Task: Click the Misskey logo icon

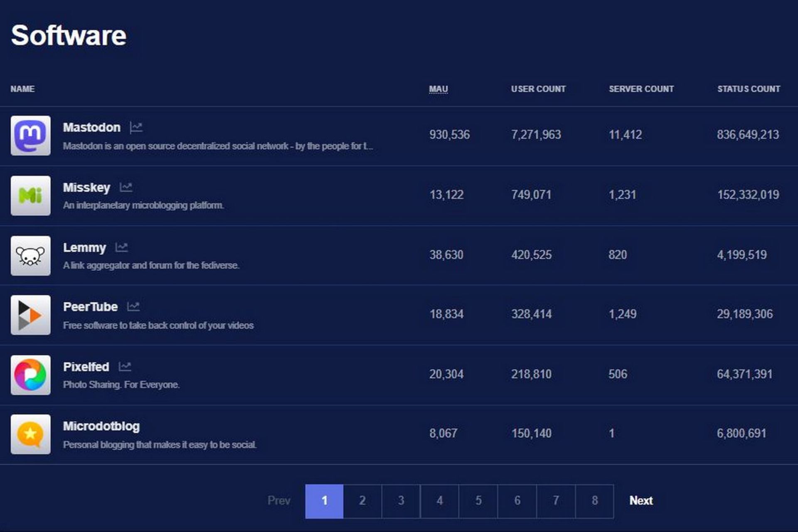Action: pos(31,195)
